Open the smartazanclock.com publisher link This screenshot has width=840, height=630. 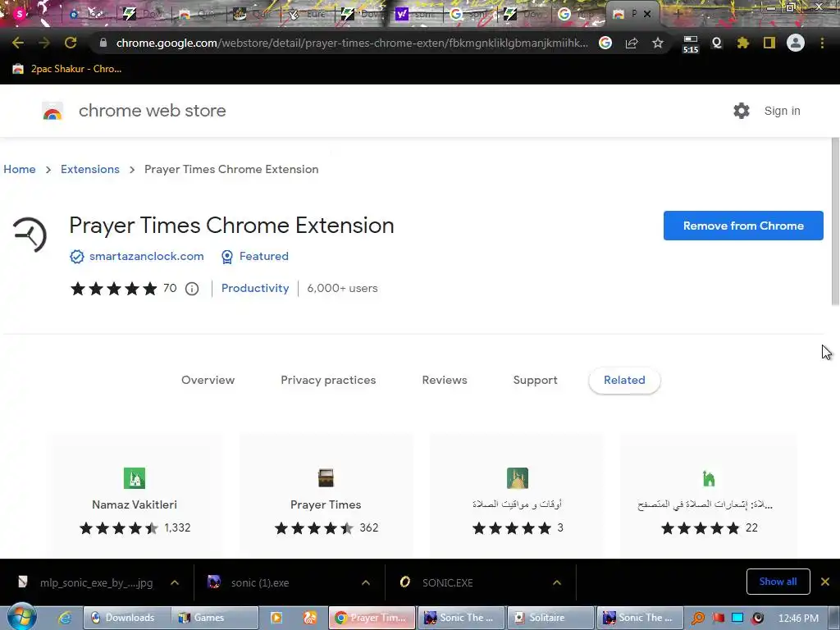click(146, 257)
